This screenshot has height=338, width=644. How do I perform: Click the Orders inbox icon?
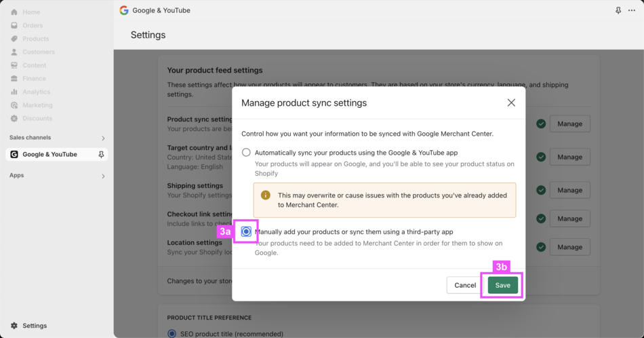[14, 26]
